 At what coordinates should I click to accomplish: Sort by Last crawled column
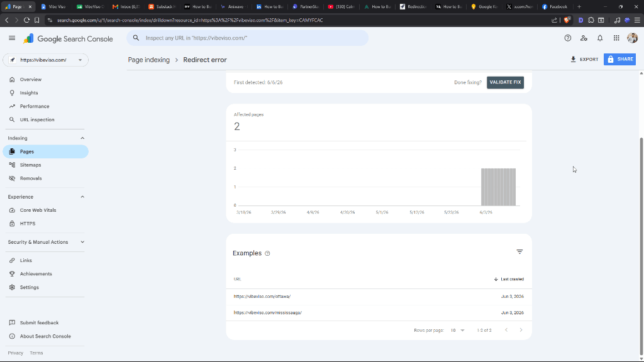pyautogui.click(x=509, y=279)
